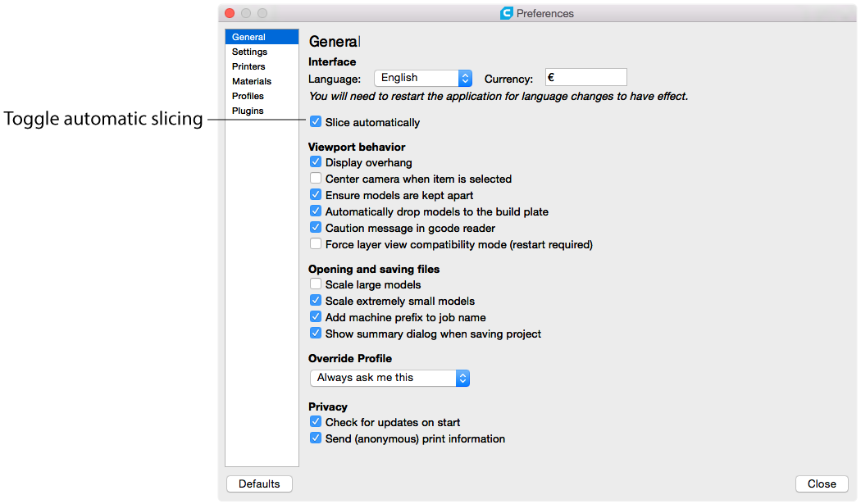Open the Language dropdown set to English
The height and width of the screenshot is (504, 861).
pyautogui.click(x=423, y=78)
